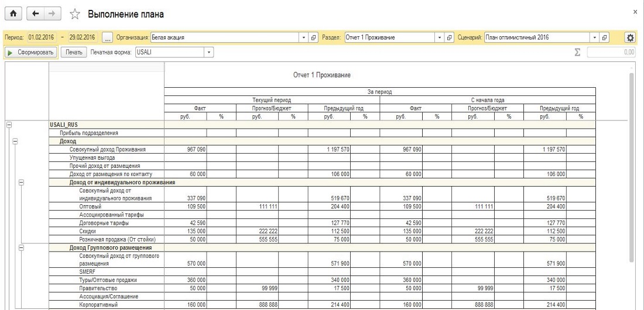Click the period start date field
644x310 pixels.
coord(40,37)
